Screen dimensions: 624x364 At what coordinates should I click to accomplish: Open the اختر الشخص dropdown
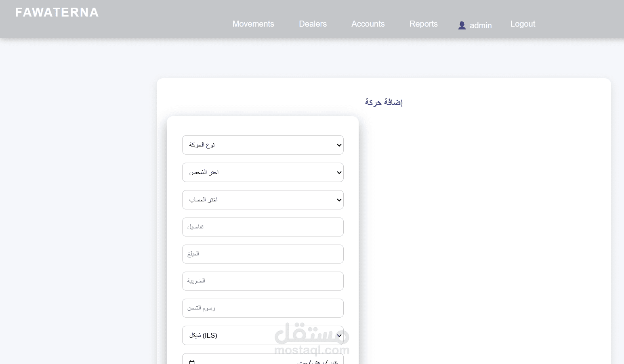[263, 172]
